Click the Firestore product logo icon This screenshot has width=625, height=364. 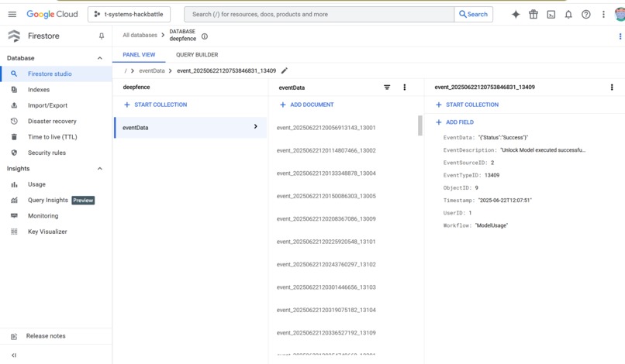(14, 36)
